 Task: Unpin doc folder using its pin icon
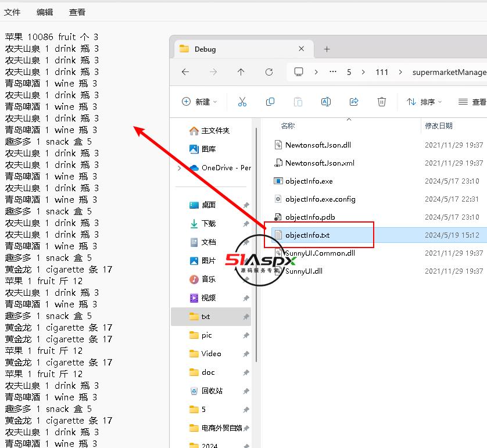[246, 372]
